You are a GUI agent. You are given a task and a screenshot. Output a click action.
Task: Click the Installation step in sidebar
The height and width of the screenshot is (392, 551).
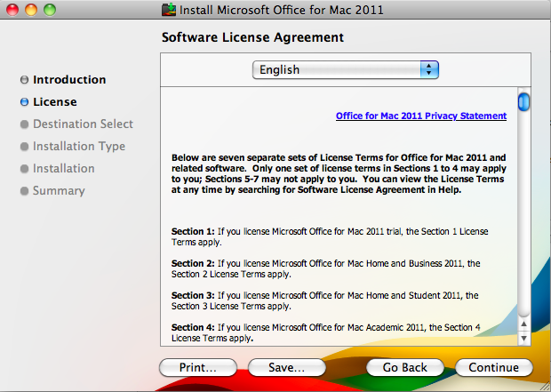64,168
